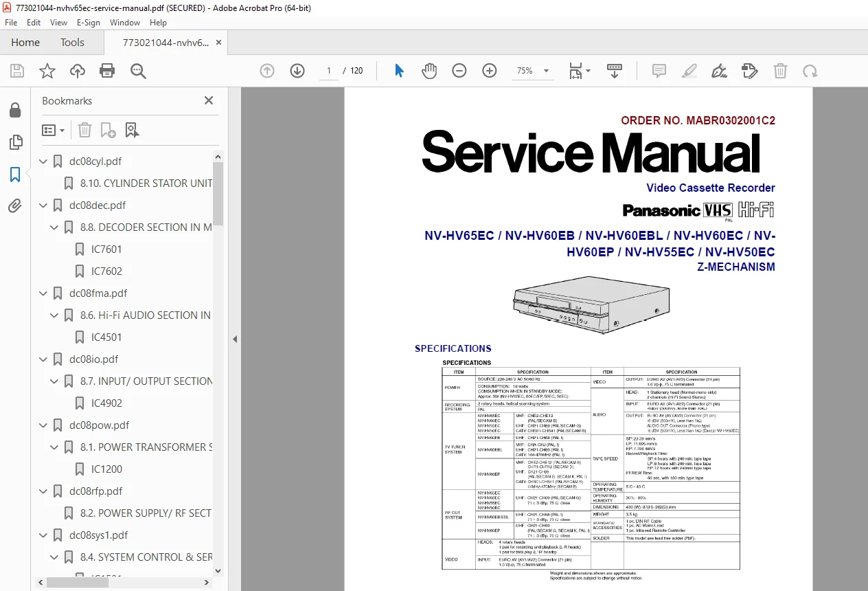868x591 pixels.
Task: Go to next page arrow
Action: [x=297, y=71]
